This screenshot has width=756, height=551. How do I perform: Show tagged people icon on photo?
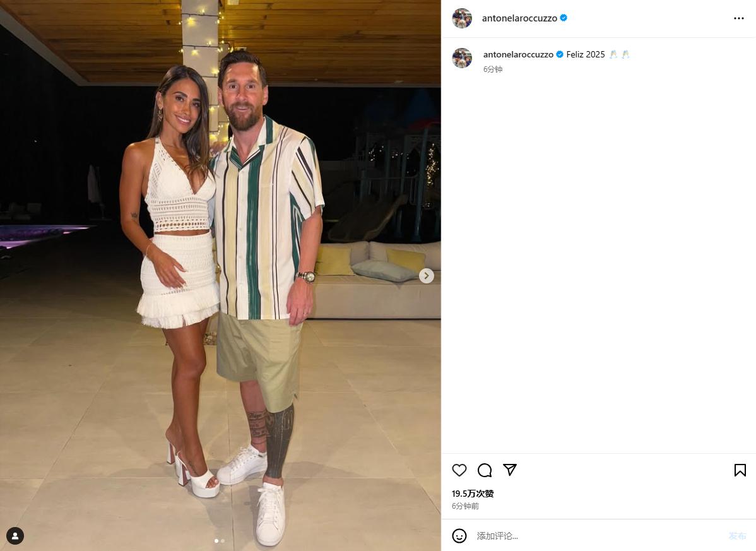pyautogui.click(x=15, y=536)
